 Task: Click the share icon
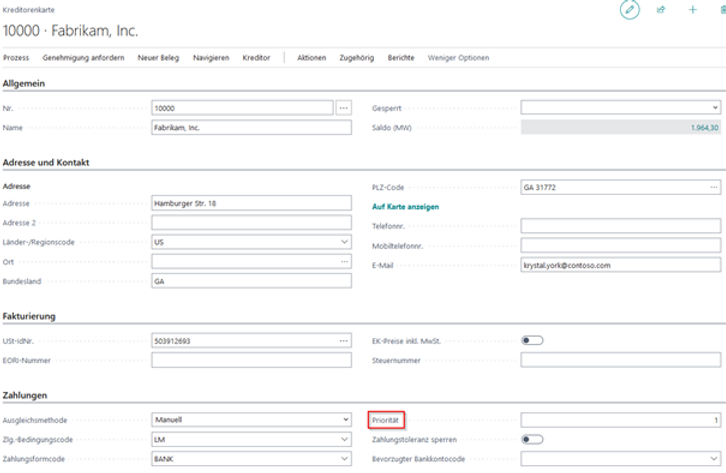click(x=661, y=10)
